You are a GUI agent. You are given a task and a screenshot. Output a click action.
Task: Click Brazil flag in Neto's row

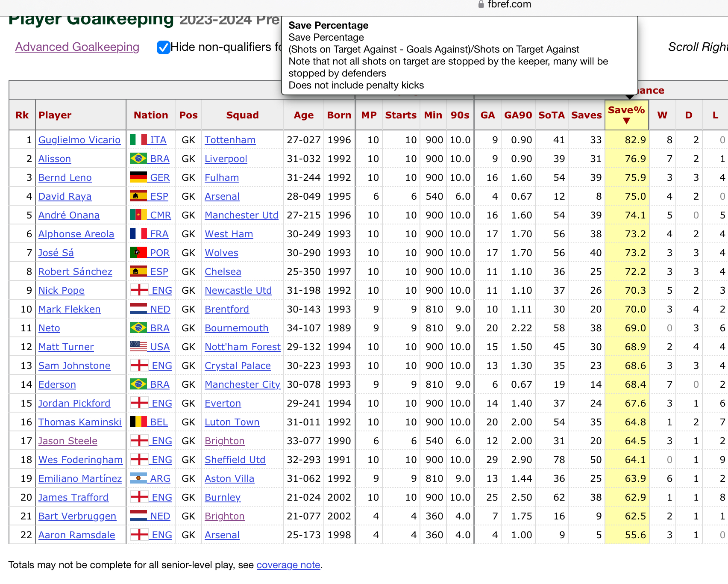(138, 327)
